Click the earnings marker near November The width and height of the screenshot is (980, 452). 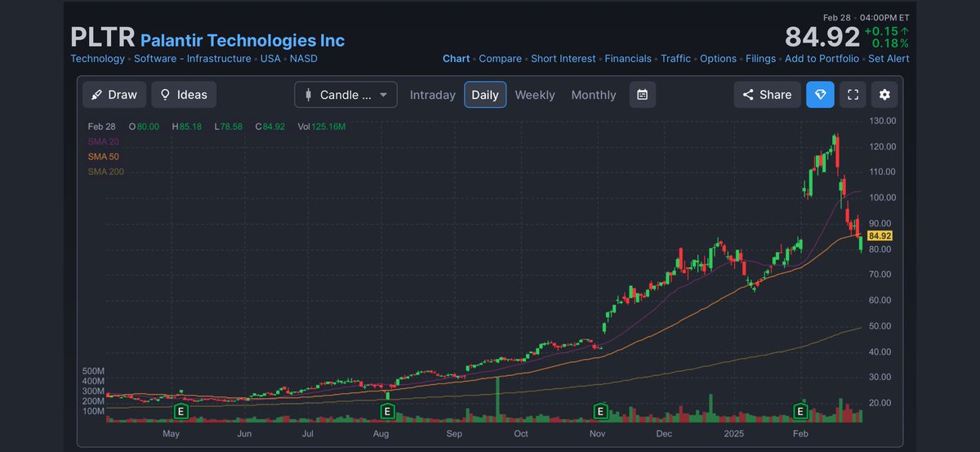click(x=601, y=411)
